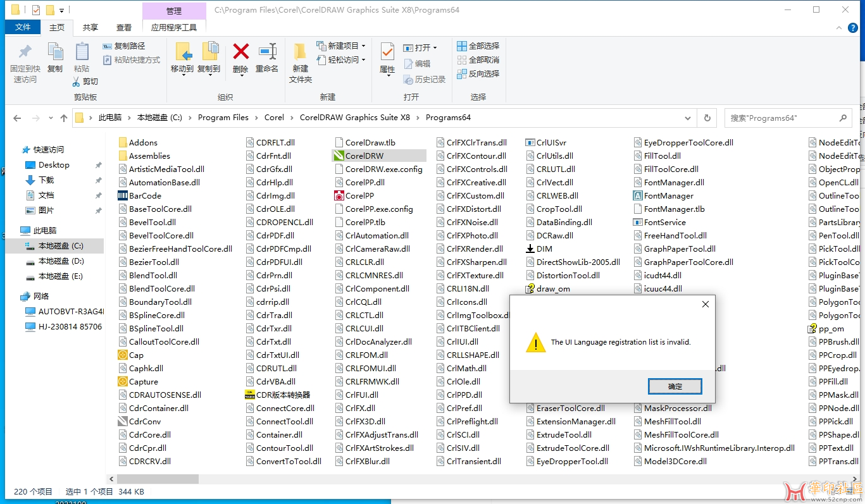Click the 粘贴 paste icon
The image size is (865, 504).
coord(82,52)
